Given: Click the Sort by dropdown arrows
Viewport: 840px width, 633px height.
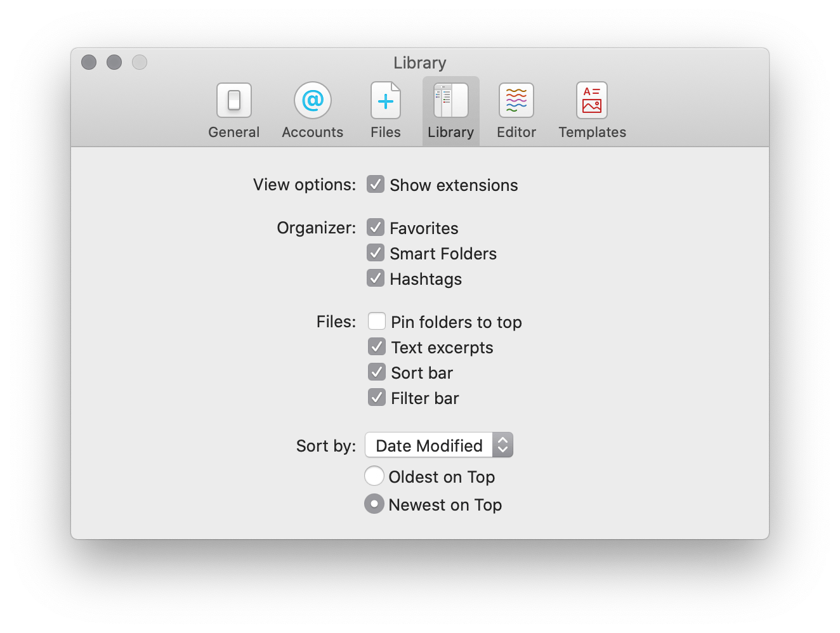Looking at the screenshot, I should 502,445.
